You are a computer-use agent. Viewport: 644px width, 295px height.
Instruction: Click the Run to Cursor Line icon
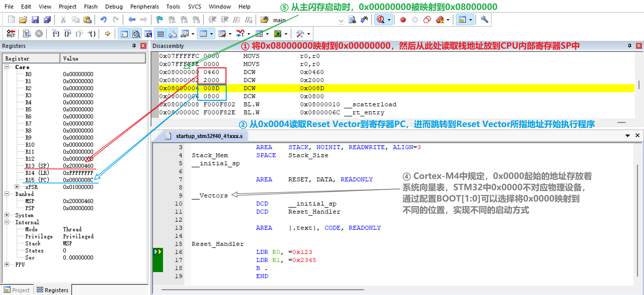pyautogui.click(x=92, y=34)
